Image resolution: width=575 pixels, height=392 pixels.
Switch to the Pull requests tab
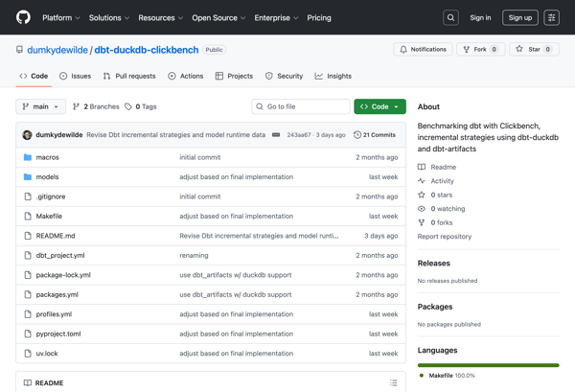tap(128, 76)
